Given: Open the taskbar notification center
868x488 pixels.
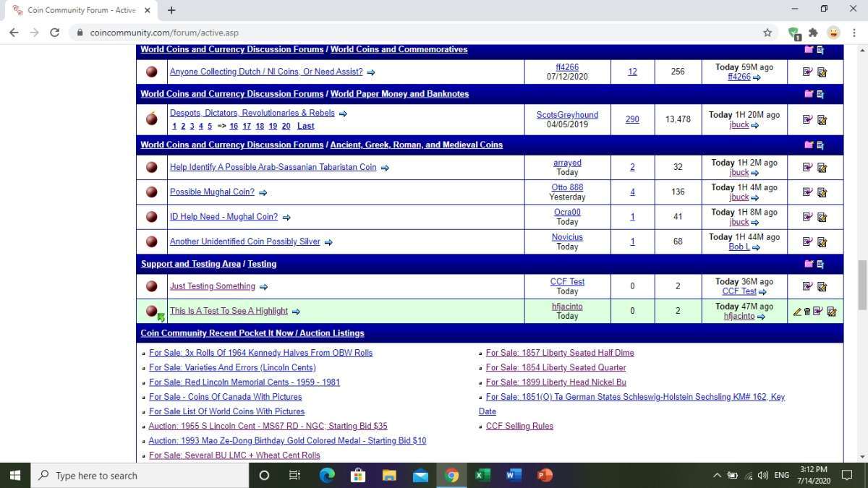Looking at the screenshot, I should click(x=846, y=475).
